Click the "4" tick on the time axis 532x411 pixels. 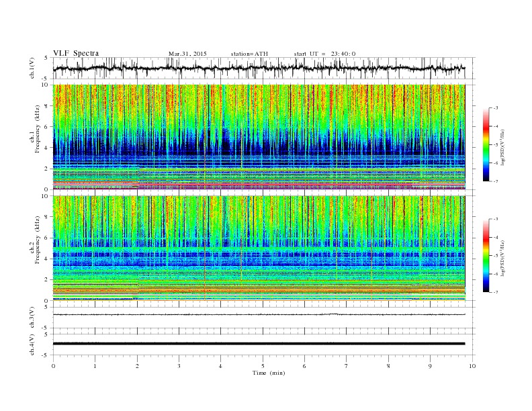(x=220, y=366)
